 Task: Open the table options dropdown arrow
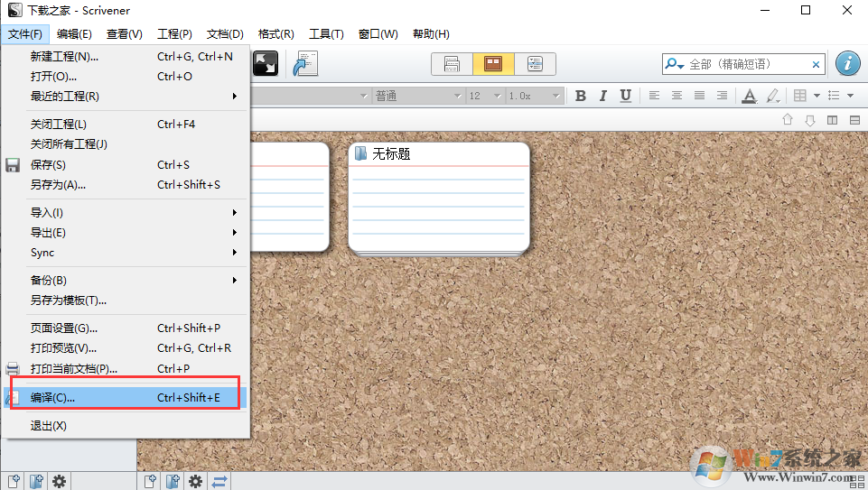point(817,96)
